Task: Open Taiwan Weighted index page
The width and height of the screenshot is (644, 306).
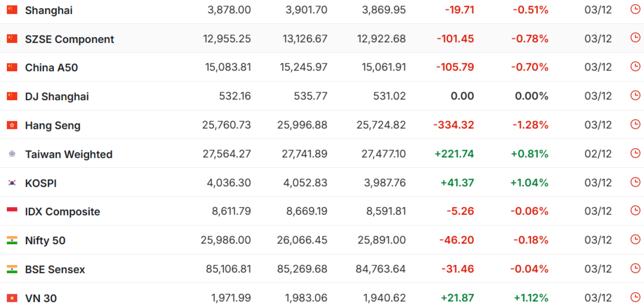Action: (69, 154)
